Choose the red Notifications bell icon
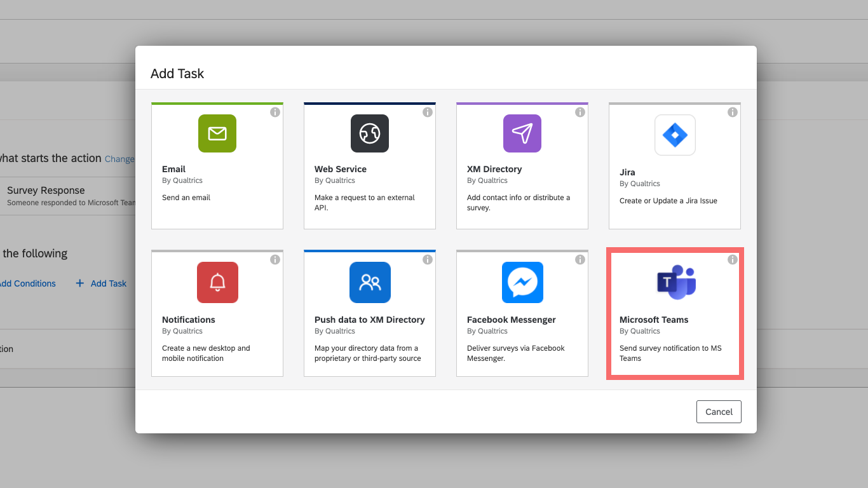 [x=217, y=282]
